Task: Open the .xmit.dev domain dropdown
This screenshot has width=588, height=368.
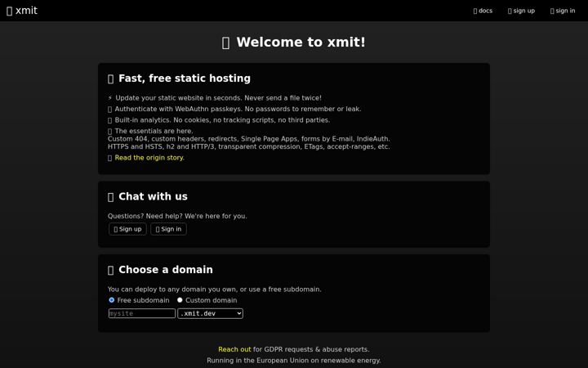Action: coord(211,313)
